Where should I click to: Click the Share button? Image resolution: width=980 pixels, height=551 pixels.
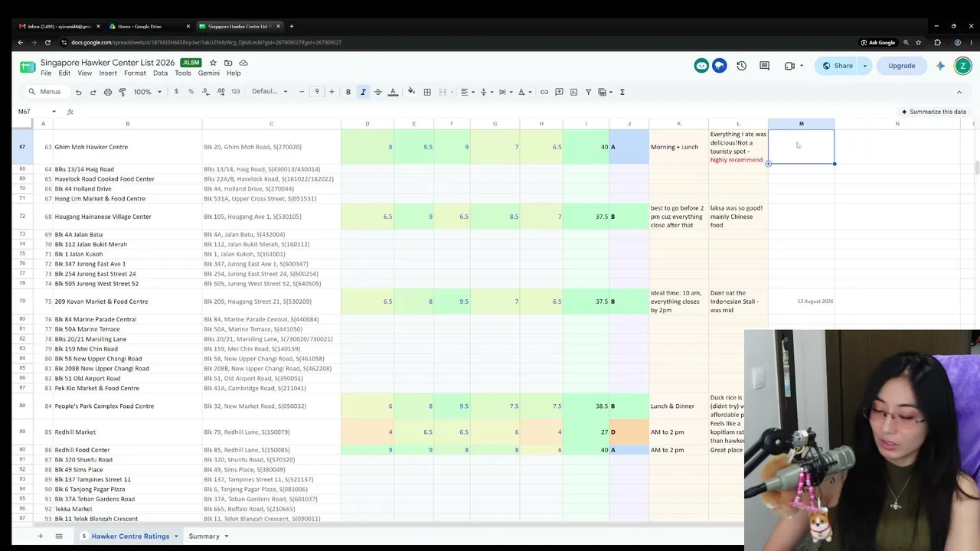click(x=838, y=66)
